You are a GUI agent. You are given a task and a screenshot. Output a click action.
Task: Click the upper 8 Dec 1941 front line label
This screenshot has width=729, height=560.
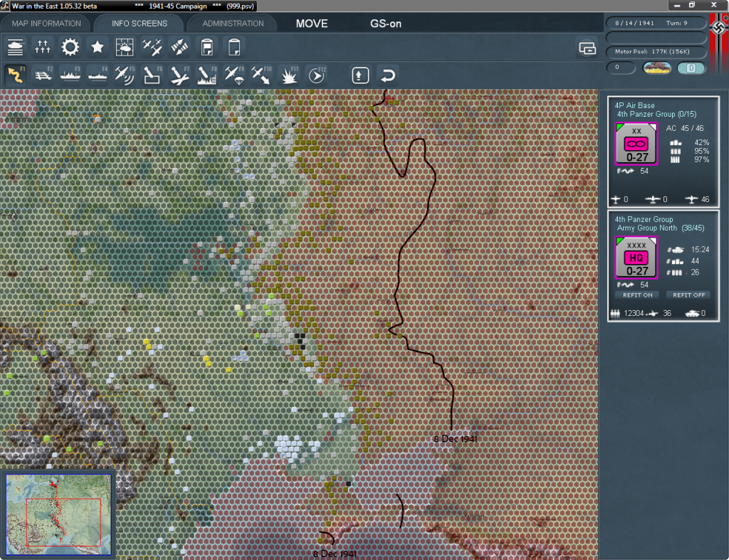tap(455, 439)
